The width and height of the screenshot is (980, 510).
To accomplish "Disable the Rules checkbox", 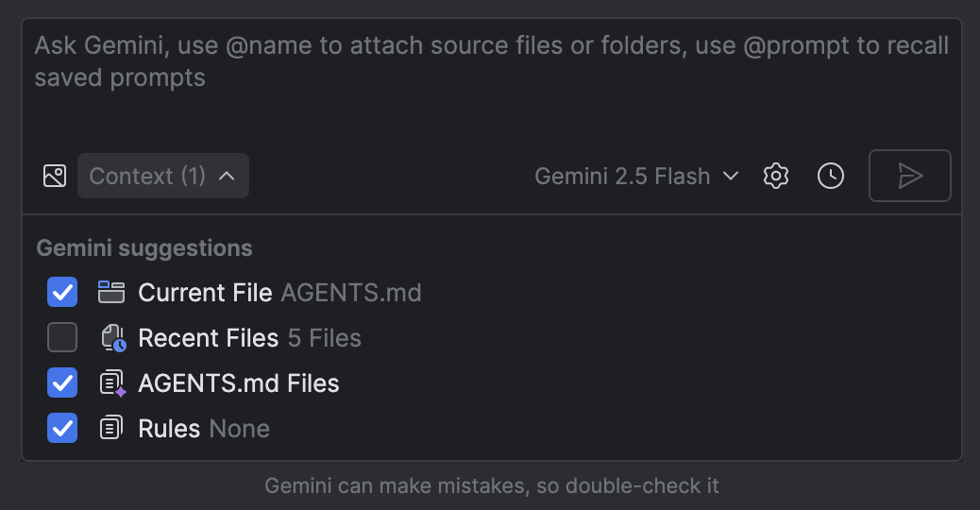I will pos(62,428).
